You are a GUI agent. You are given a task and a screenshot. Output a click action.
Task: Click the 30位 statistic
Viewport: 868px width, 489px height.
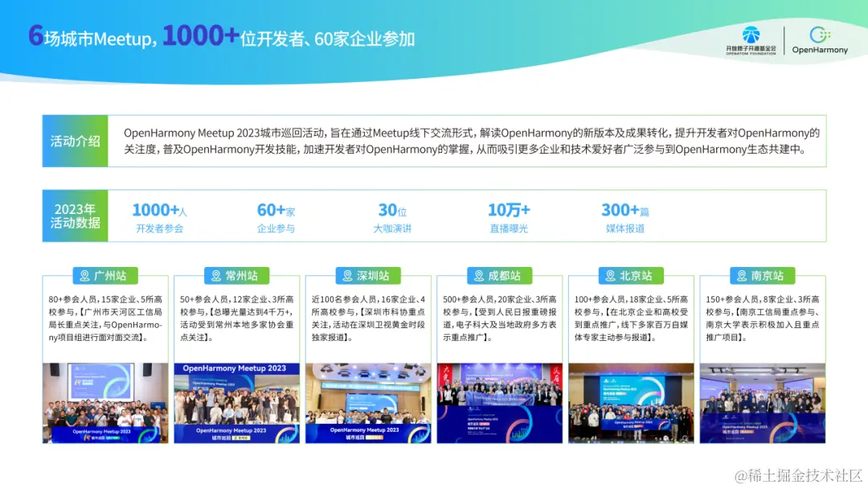click(x=392, y=211)
